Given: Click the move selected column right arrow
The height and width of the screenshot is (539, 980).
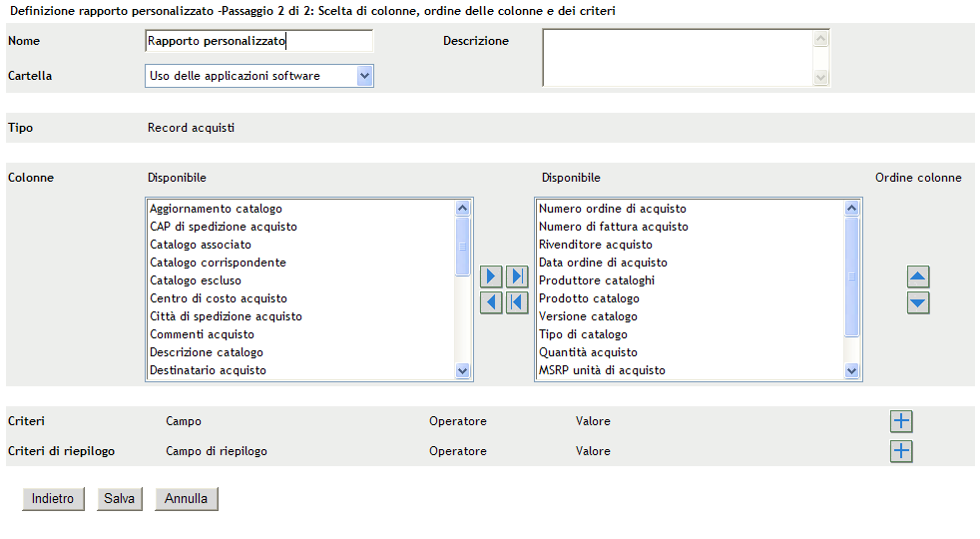Looking at the screenshot, I should point(491,276).
